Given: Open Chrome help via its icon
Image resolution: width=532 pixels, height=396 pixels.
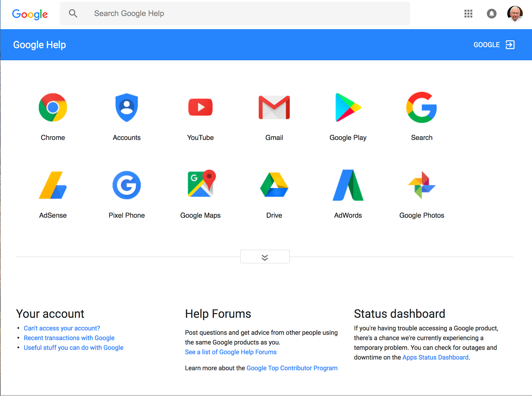Looking at the screenshot, I should (53, 107).
